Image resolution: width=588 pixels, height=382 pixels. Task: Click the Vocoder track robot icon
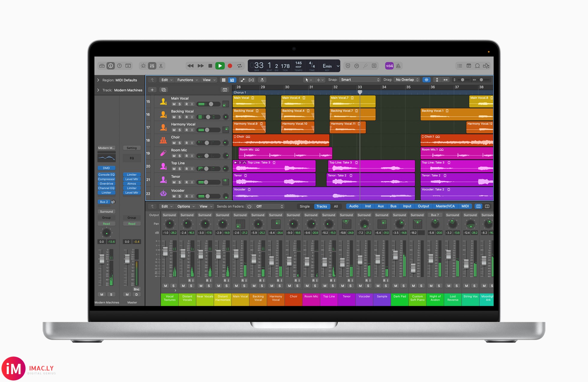pos(163,193)
